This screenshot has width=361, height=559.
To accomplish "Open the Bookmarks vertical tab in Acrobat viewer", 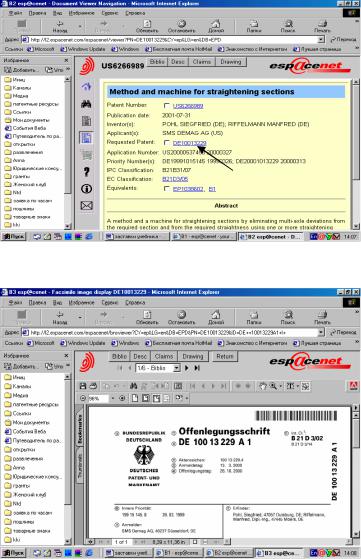I will click(80, 429).
